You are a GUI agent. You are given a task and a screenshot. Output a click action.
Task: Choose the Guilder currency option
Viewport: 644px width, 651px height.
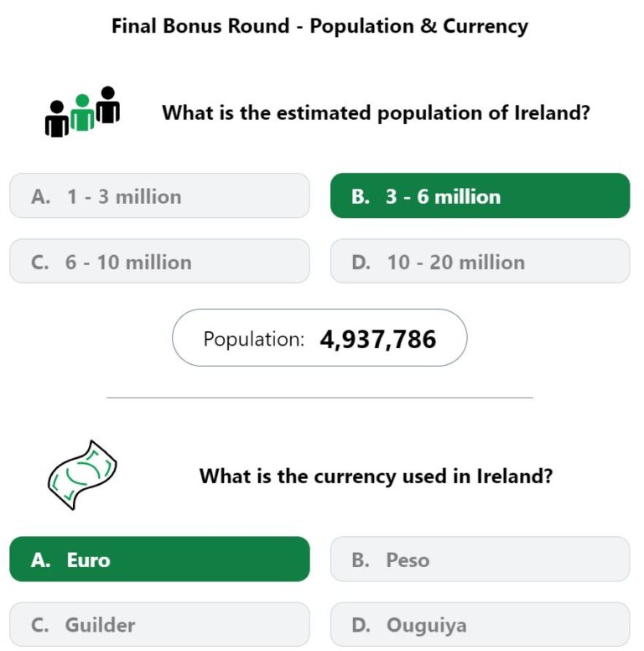(x=159, y=624)
